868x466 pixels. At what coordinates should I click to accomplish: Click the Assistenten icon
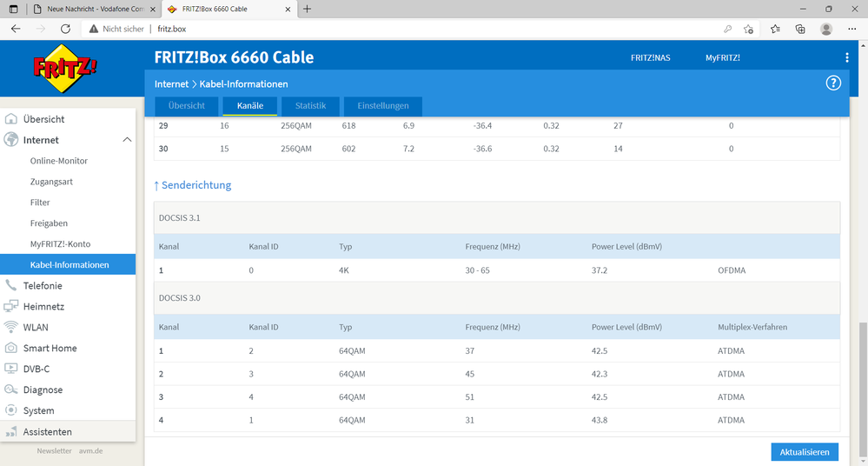(x=11, y=431)
